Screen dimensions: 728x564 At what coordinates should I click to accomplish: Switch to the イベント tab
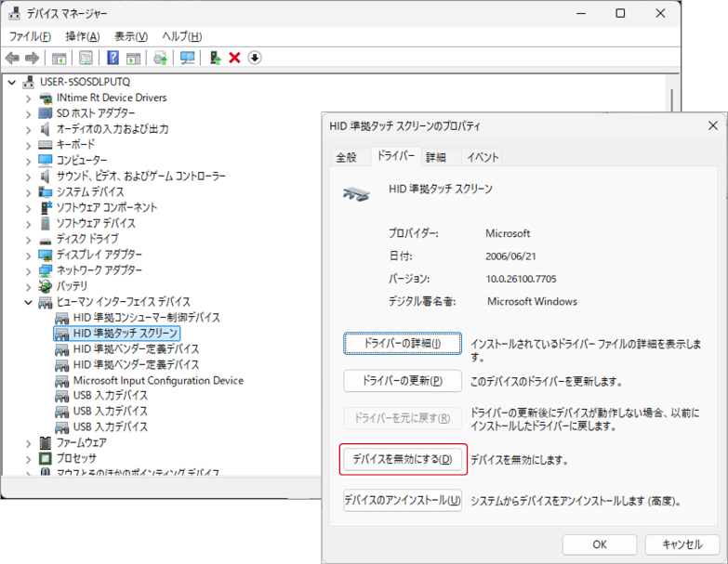483,158
